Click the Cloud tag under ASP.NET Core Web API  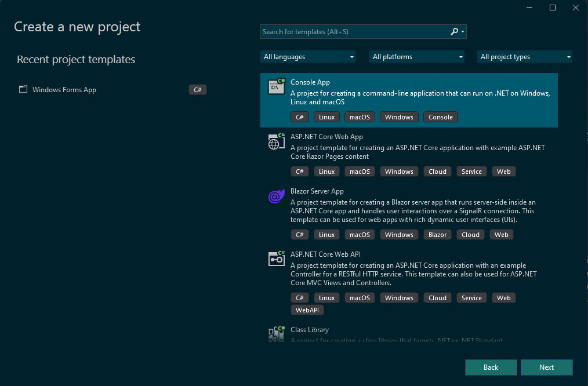[437, 297]
